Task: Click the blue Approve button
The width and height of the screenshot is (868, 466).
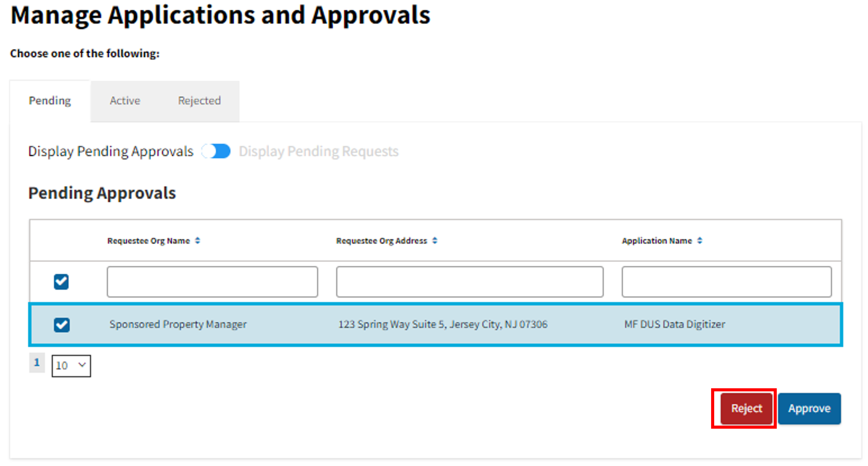Action: point(809,408)
